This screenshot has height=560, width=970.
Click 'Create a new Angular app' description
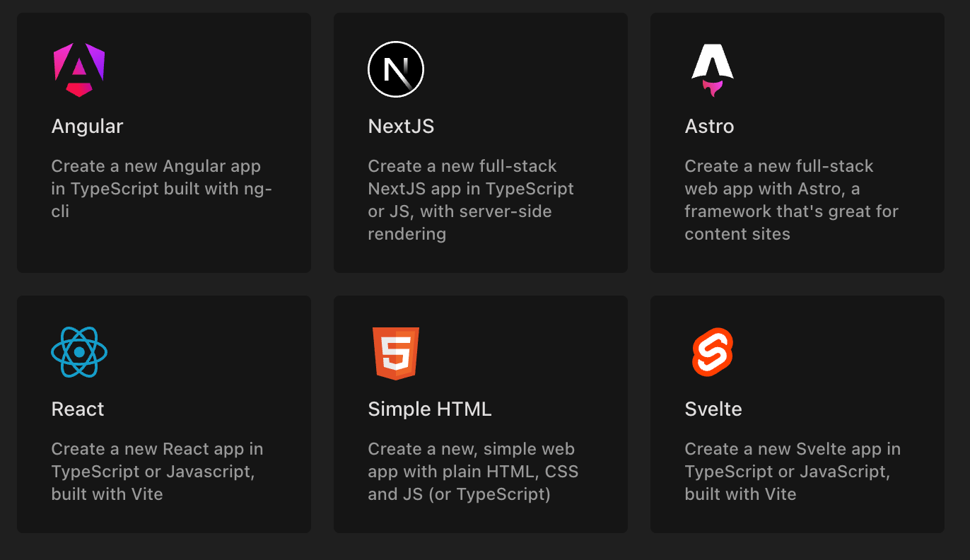pyautogui.click(x=162, y=189)
